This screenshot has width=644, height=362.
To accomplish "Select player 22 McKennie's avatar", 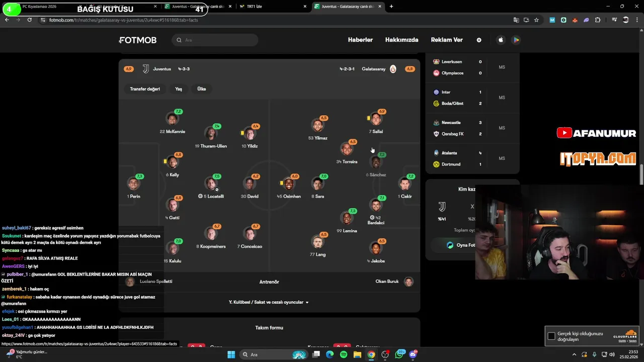I will (173, 119).
